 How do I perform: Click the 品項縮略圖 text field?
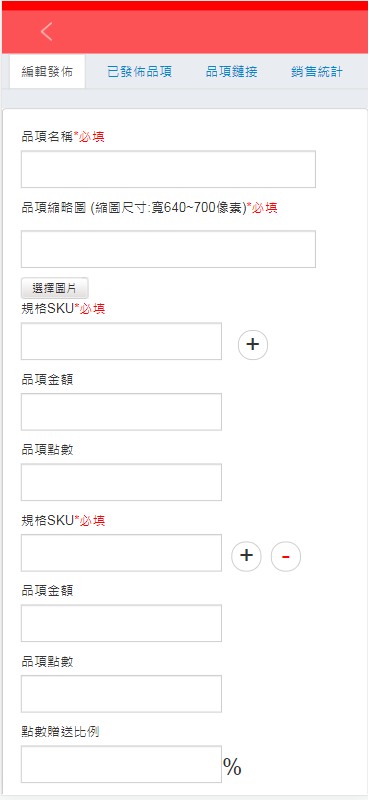click(168, 249)
